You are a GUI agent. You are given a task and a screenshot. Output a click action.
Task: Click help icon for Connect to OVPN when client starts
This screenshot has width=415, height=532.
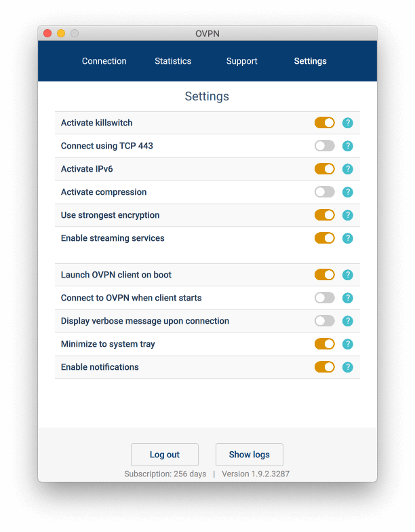tap(347, 298)
